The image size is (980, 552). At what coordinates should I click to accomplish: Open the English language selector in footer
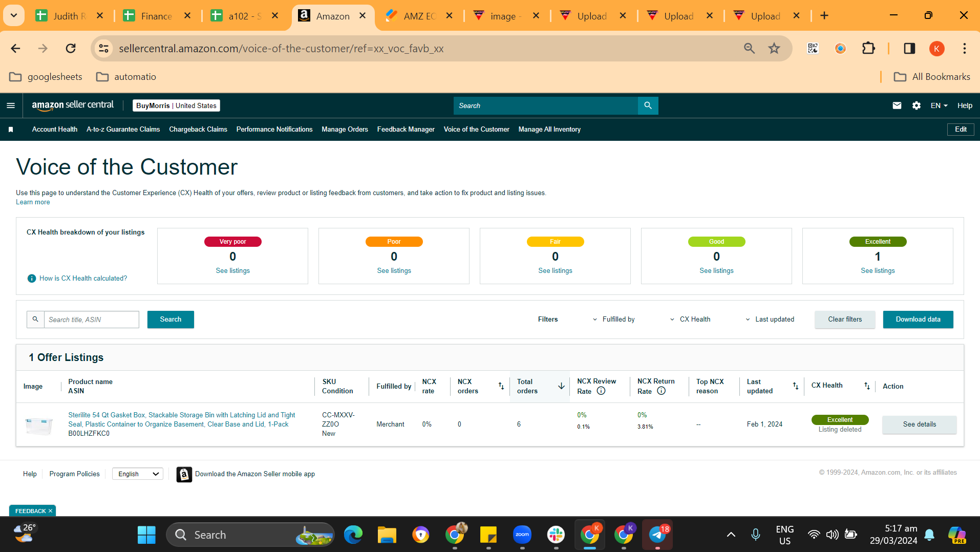coord(138,474)
